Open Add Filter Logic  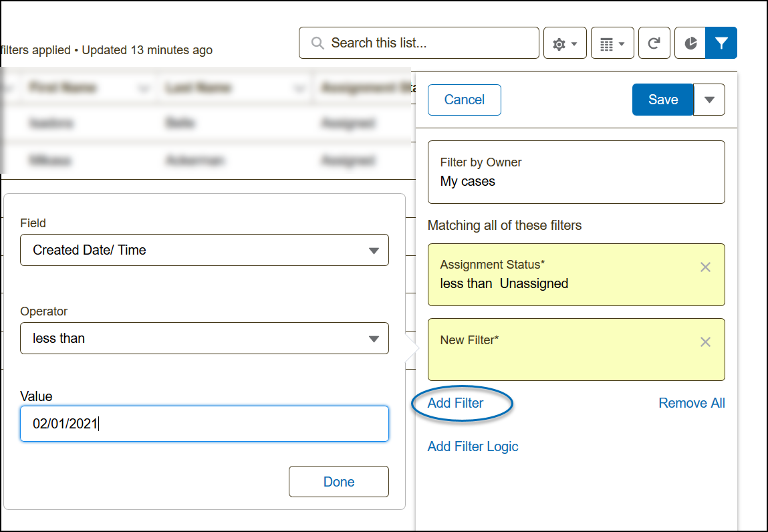pyautogui.click(x=473, y=446)
